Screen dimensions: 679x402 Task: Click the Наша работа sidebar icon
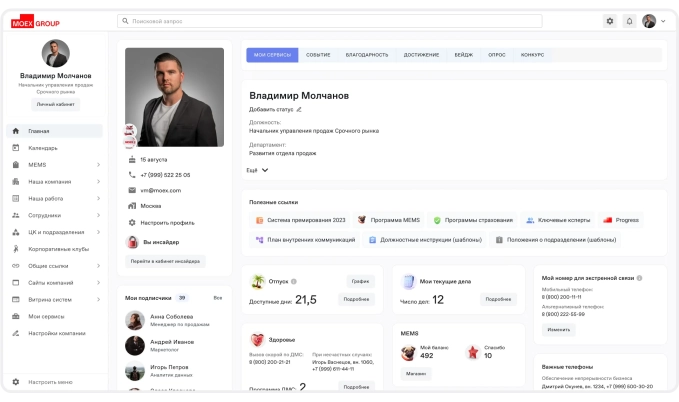pyautogui.click(x=16, y=198)
